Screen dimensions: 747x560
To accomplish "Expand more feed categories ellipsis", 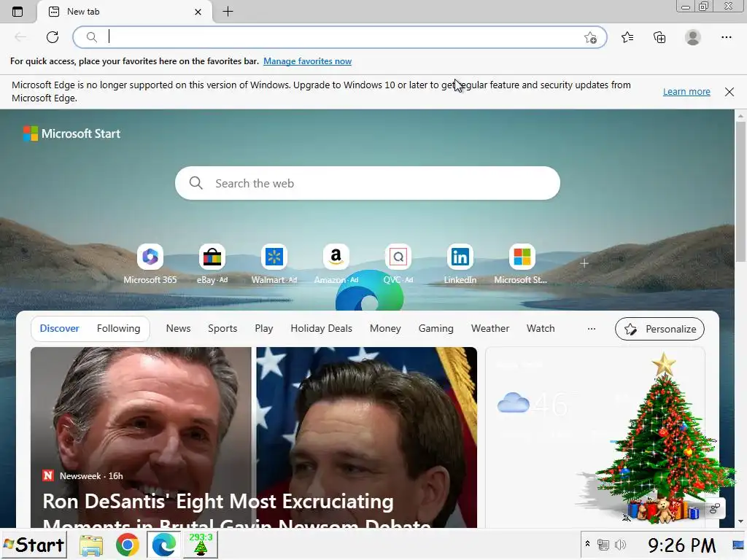I will point(591,329).
